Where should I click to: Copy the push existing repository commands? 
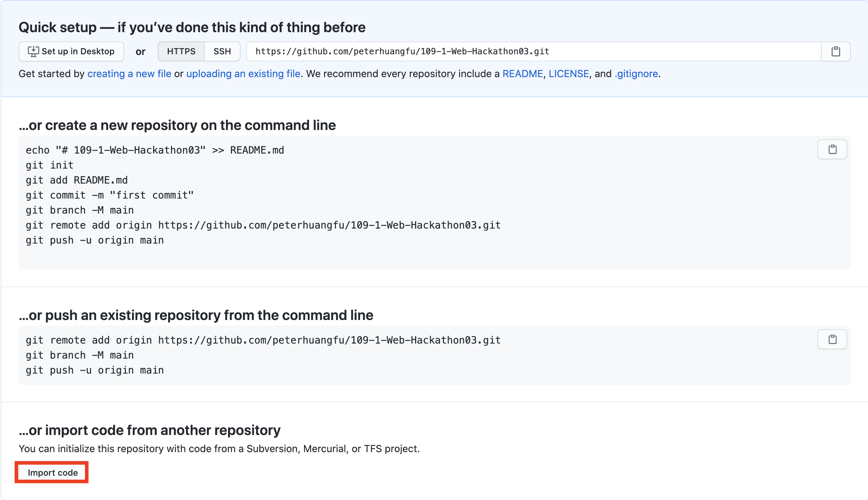click(832, 339)
